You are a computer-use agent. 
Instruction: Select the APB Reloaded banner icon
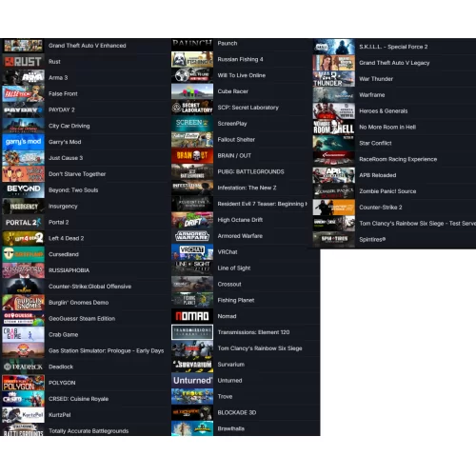334,175
